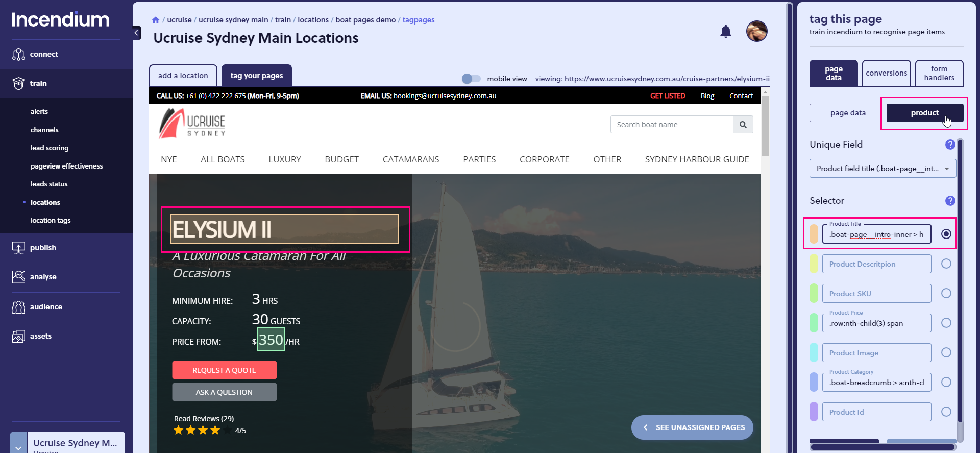Click the Product SKU selector field
The width and height of the screenshot is (980, 453).
point(877,293)
